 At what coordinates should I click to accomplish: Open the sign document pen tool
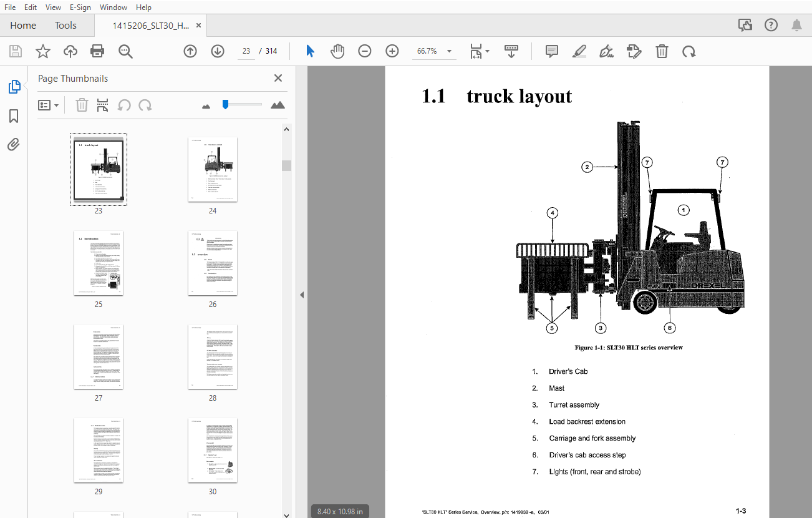606,51
